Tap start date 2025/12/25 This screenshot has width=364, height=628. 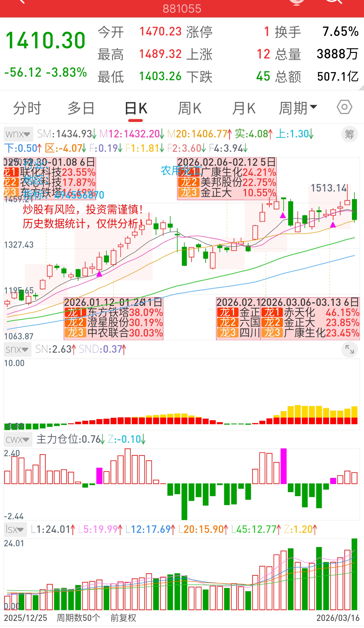coord(26,618)
